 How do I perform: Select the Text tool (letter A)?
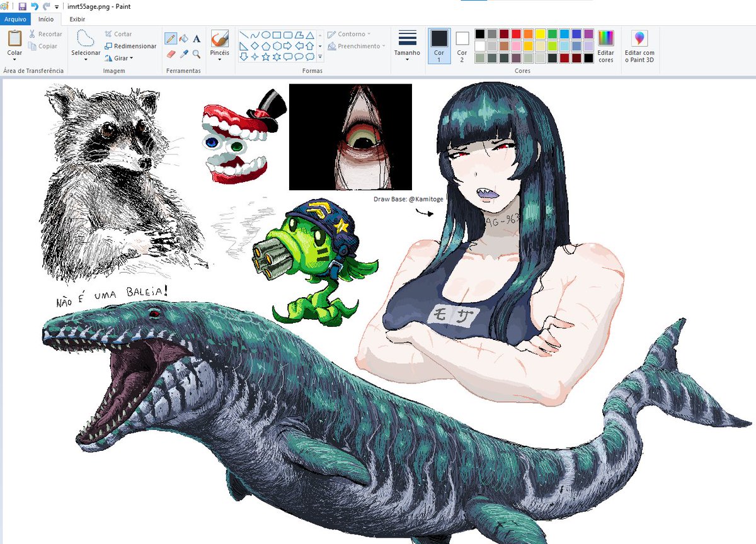click(x=197, y=38)
